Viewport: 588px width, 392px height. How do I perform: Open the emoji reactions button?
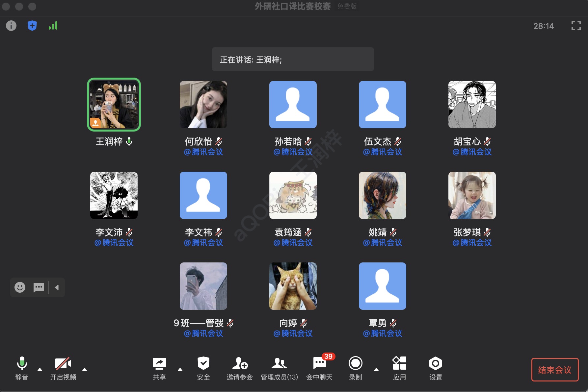coord(20,287)
